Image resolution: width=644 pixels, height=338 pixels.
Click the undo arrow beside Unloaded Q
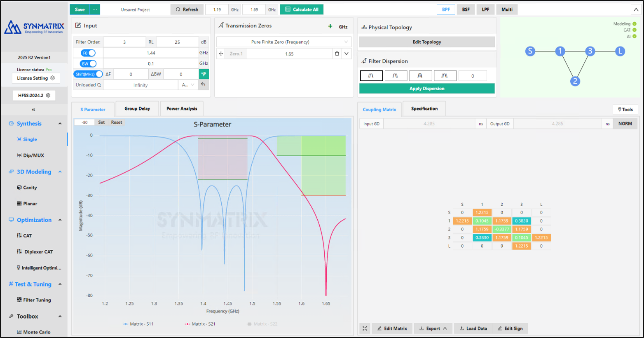coord(203,84)
